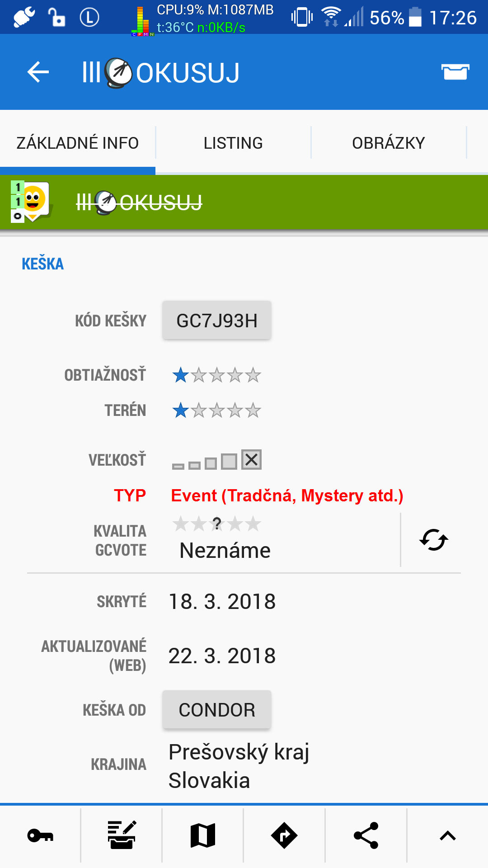The width and height of the screenshot is (488, 868).
Task: Tap the back arrow in header
Action: click(38, 72)
